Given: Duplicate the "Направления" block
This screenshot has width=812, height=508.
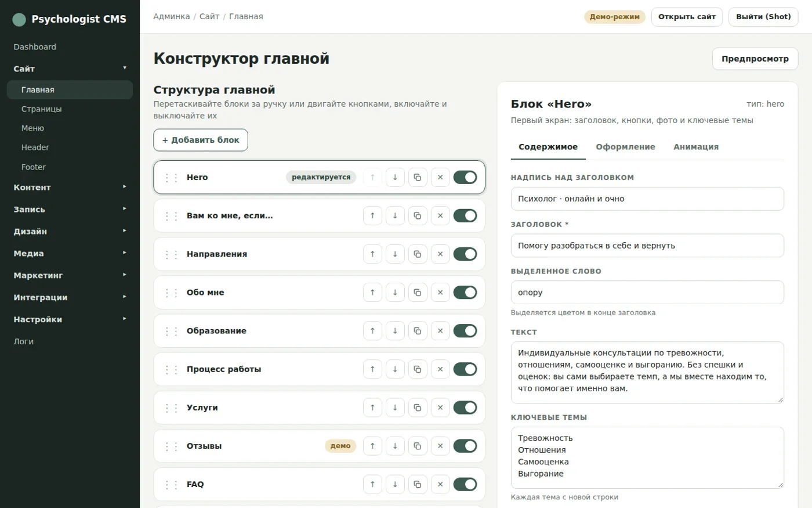Looking at the screenshot, I should click(418, 254).
